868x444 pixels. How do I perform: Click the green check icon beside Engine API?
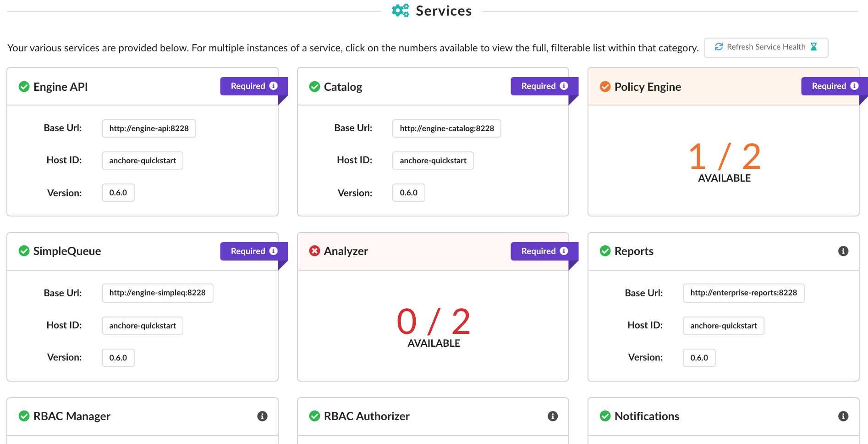[24, 87]
